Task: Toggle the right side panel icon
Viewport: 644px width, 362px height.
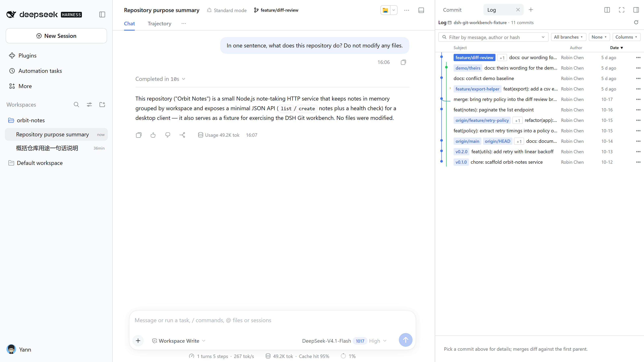Action: 636,10
